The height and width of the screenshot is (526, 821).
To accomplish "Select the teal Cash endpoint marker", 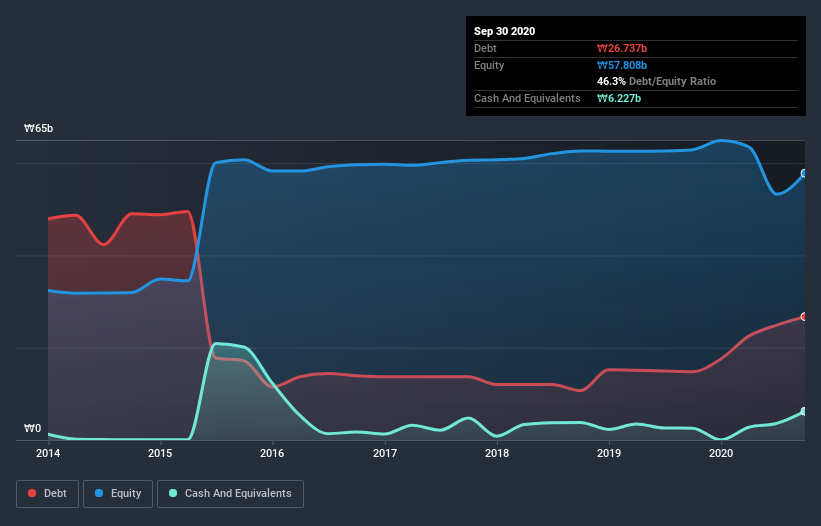I will click(804, 411).
